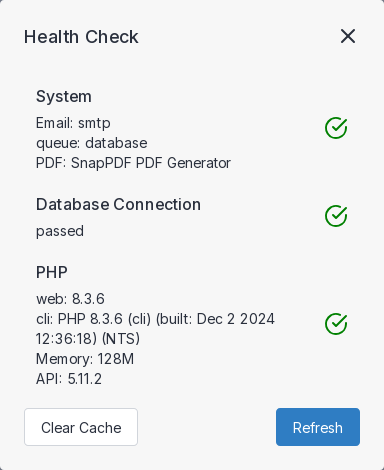Screen dimensions: 384x470
Task: Refresh the health check results
Action: (318, 427)
